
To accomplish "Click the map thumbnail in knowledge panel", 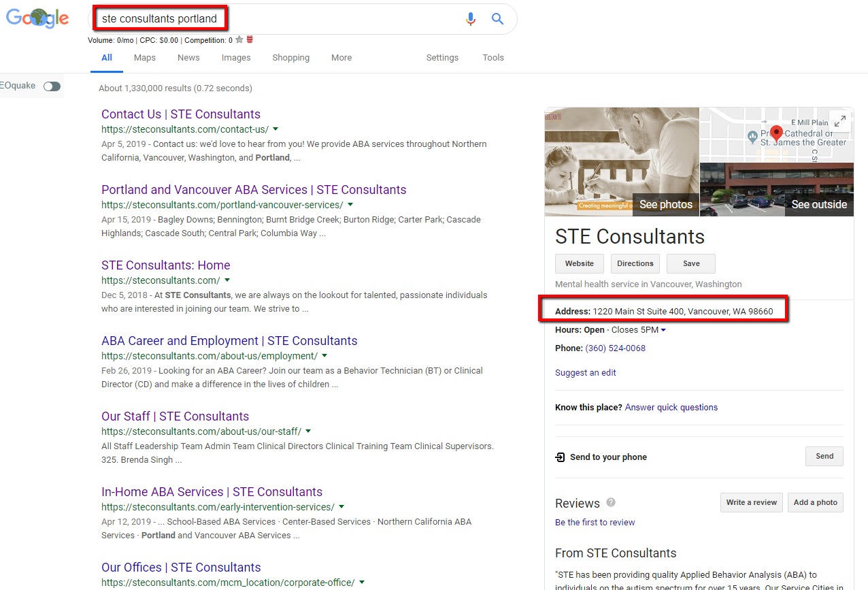I will [x=777, y=135].
